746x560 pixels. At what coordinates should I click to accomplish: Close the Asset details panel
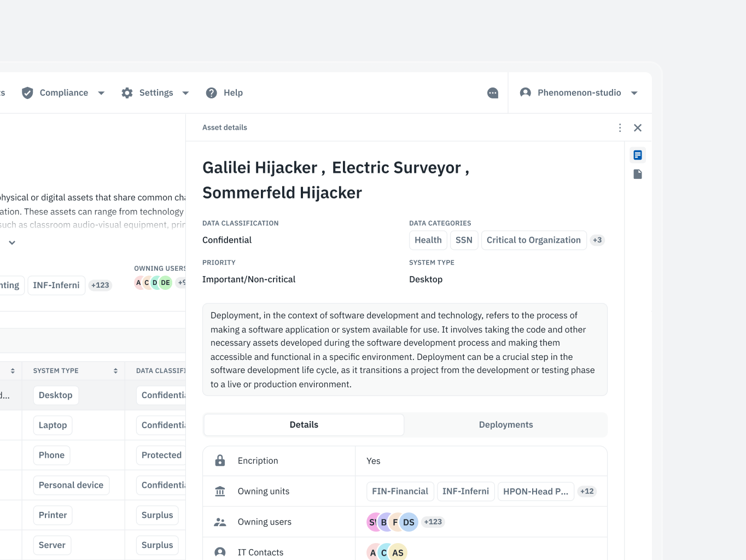pyautogui.click(x=638, y=128)
